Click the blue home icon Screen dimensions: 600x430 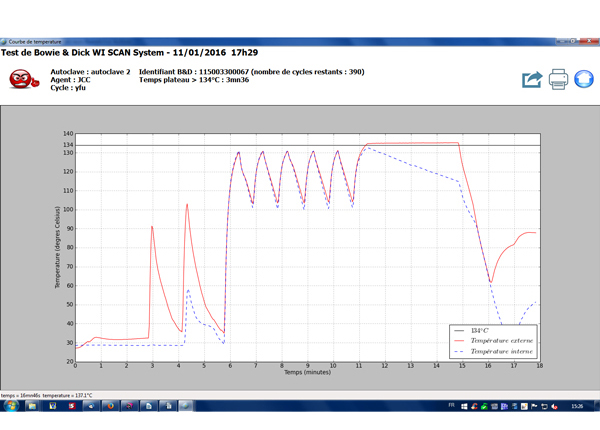click(x=584, y=80)
